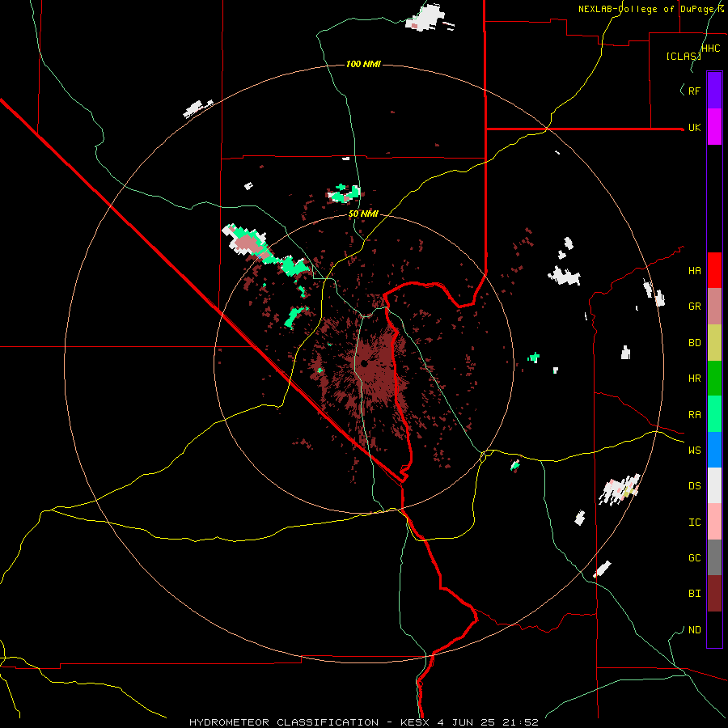Click the 'ND' legend label

coord(694,630)
